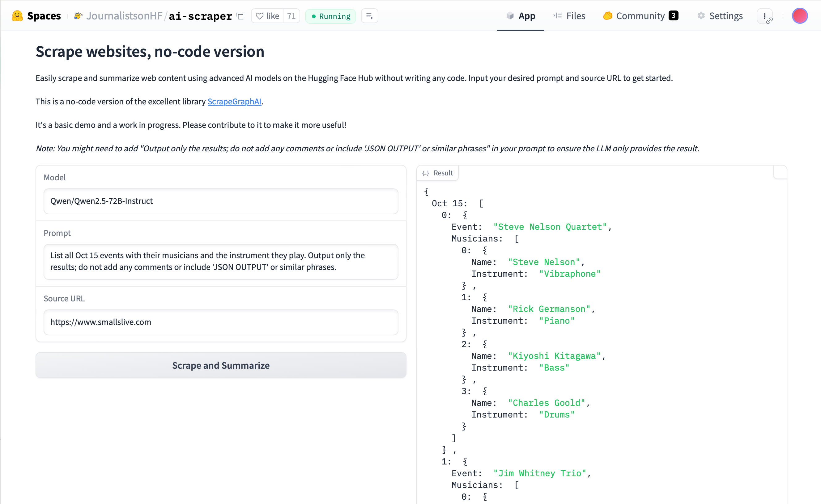Click the "Piano" instrument value
Viewport: 821px width, 504px height.
[x=557, y=321]
